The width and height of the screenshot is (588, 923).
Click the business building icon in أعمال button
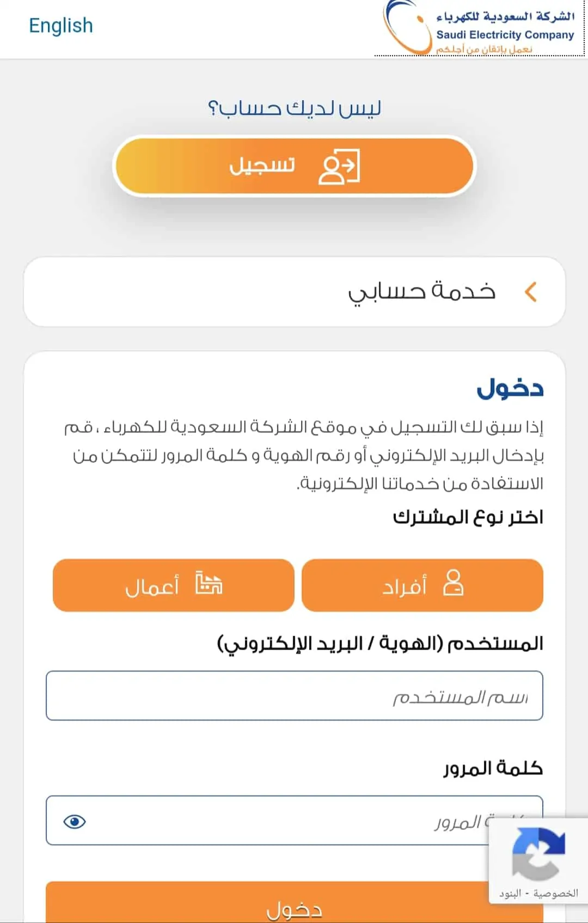coord(209,583)
